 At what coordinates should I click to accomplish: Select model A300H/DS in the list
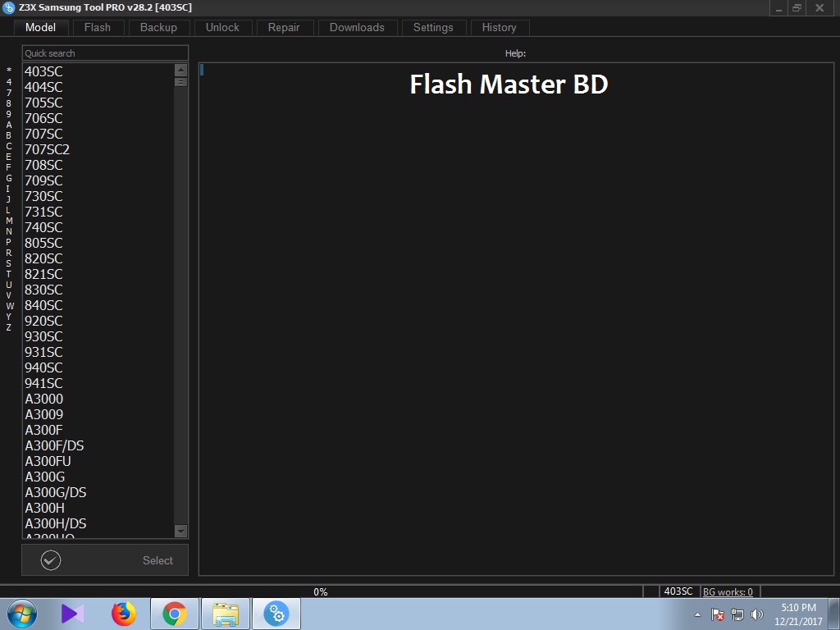(x=98, y=523)
